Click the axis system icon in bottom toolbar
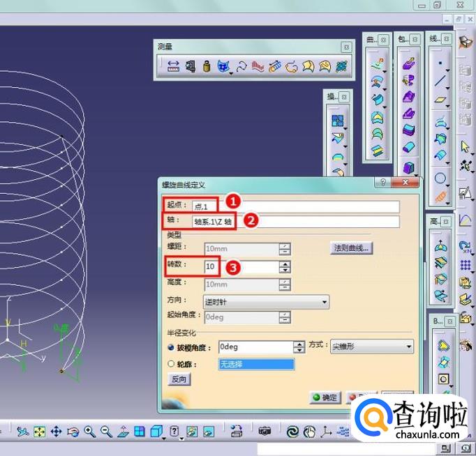The height and width of the screenshot is (456, 476). point(326,432)
